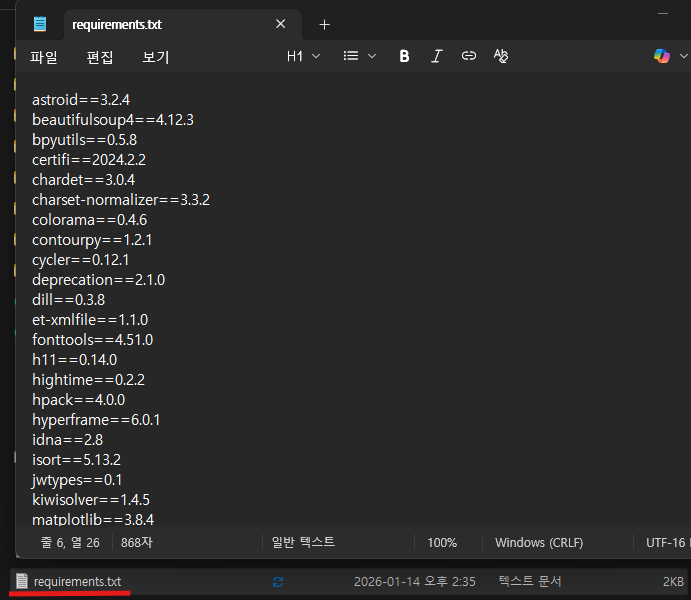Click the line certifi==2024.2.2
This screenshot has height=600, width=691.
(89, 159)
